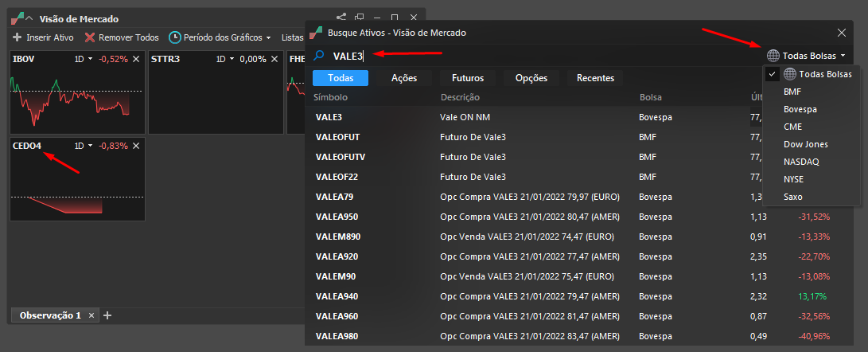
Task: Click the globe icon next to Todas Bolsas
Action: (773, 56)
